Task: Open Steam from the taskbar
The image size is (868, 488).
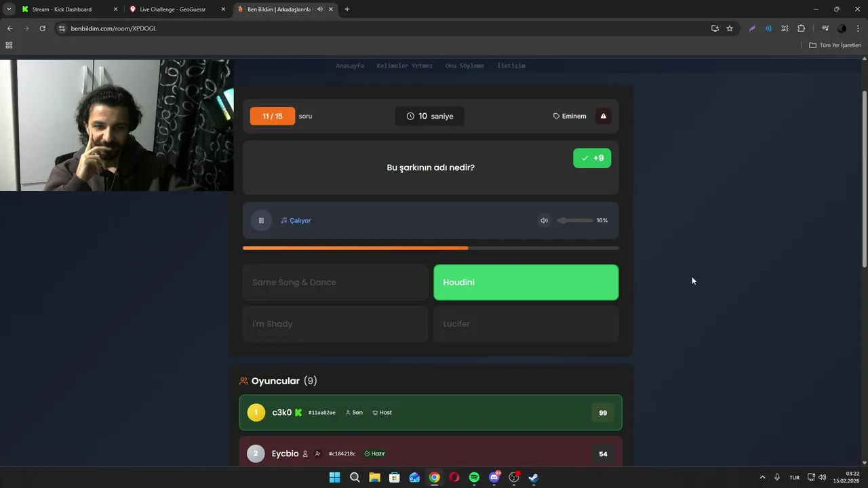Action: [x=534, y=477]
